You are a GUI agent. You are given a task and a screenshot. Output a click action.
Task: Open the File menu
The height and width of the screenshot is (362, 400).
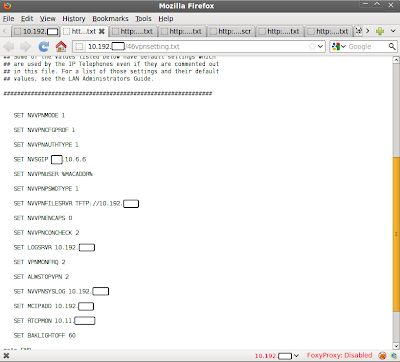8,19
